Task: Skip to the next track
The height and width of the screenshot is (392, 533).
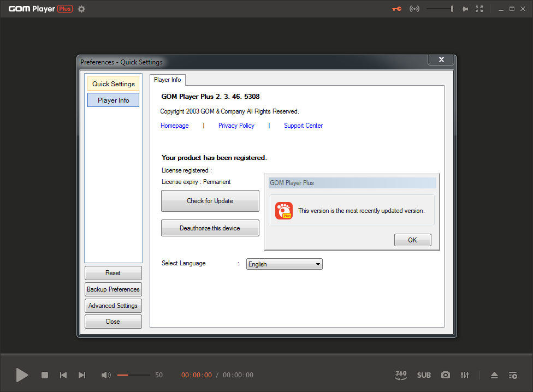Action: click(82, 375)
